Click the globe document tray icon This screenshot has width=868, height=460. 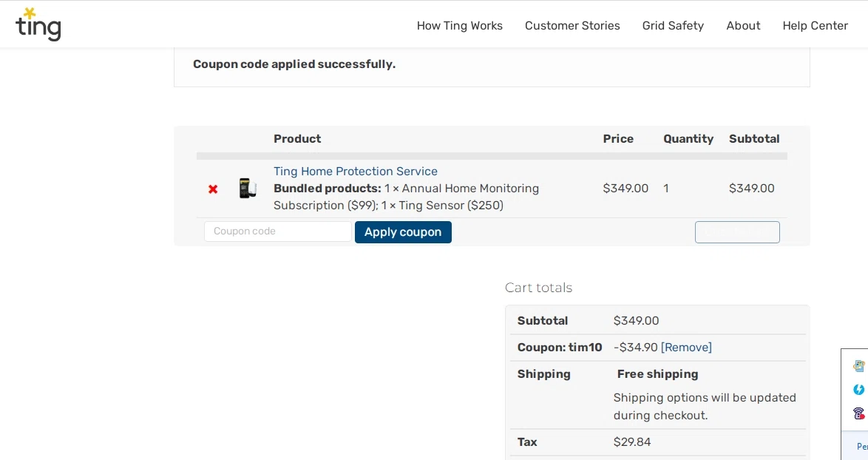pyautogui.click(x=858, y=366)
